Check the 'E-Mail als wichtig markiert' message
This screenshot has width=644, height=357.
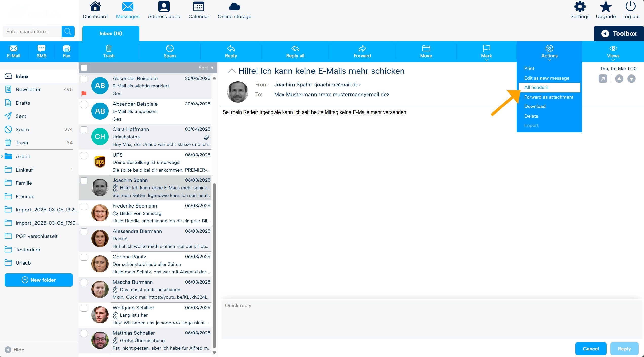(84, 79)
